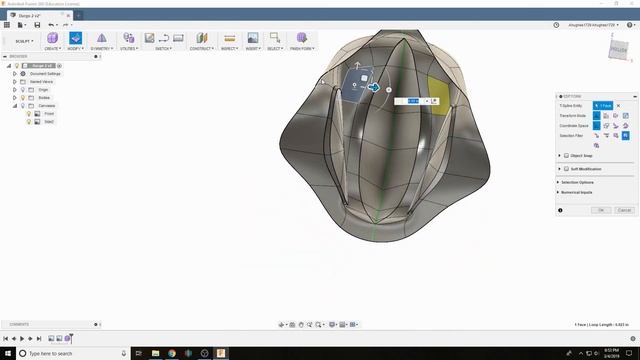
Task: Open the CREATE menu
Action: tap(52, 49)
